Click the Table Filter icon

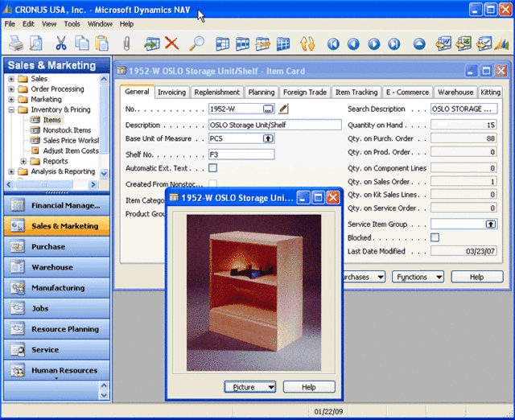tap(242, 43)
